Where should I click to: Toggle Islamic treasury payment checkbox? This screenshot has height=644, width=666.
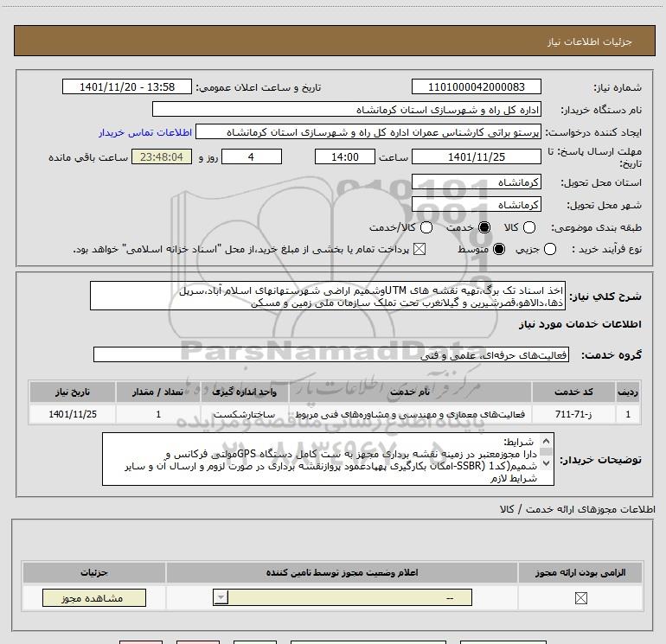point(419,249)
